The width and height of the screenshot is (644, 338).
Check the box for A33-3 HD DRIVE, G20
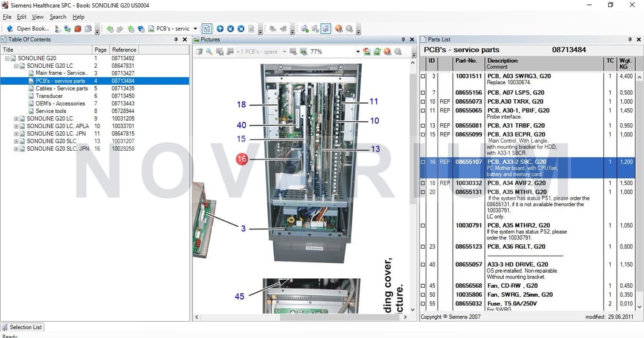423,264
